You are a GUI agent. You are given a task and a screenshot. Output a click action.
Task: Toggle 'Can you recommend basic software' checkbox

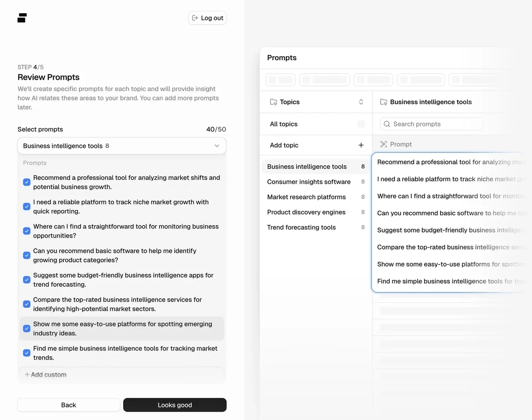click(27, 255)
